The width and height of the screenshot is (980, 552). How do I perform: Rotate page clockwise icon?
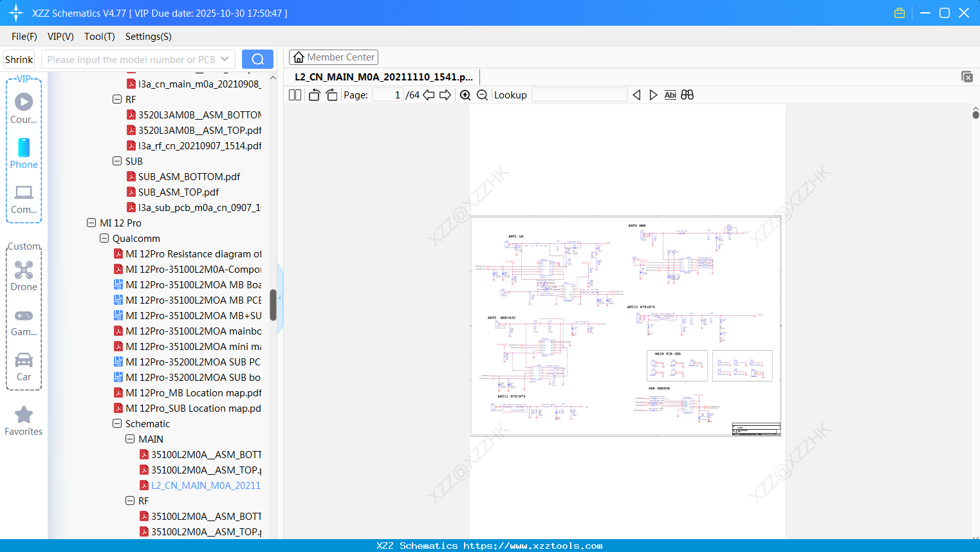click(331, 95)
